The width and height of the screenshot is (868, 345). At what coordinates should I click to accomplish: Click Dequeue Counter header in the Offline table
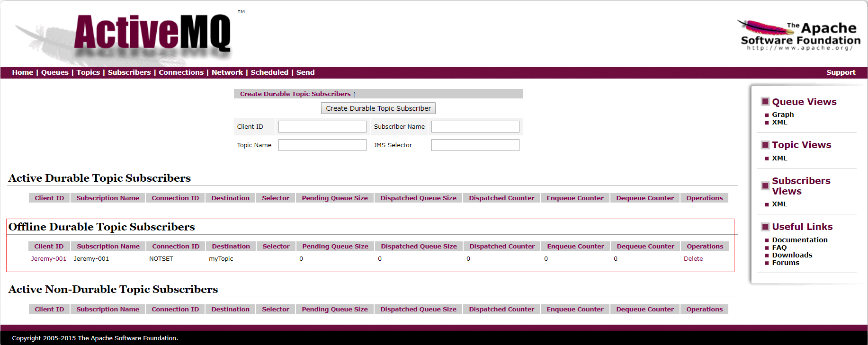pos(645,246)
